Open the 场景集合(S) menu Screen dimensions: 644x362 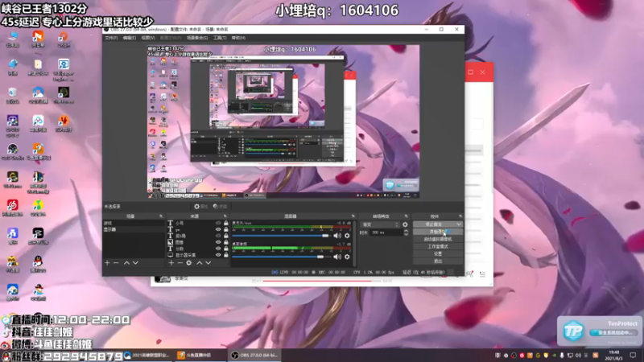[x=197, y=38]
